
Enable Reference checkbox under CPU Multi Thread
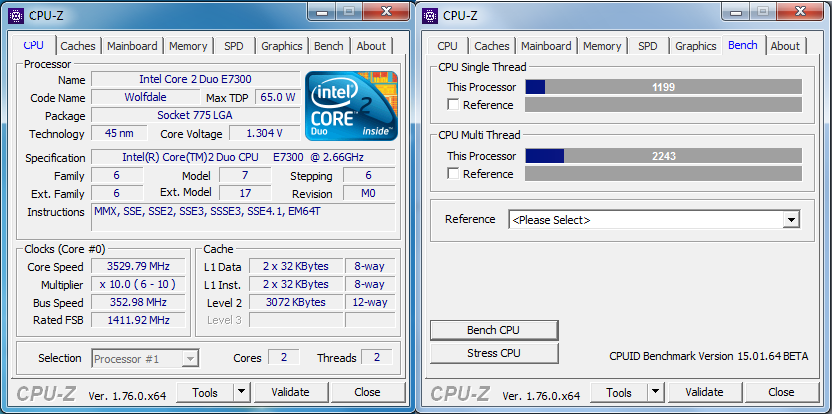(453, 174)
